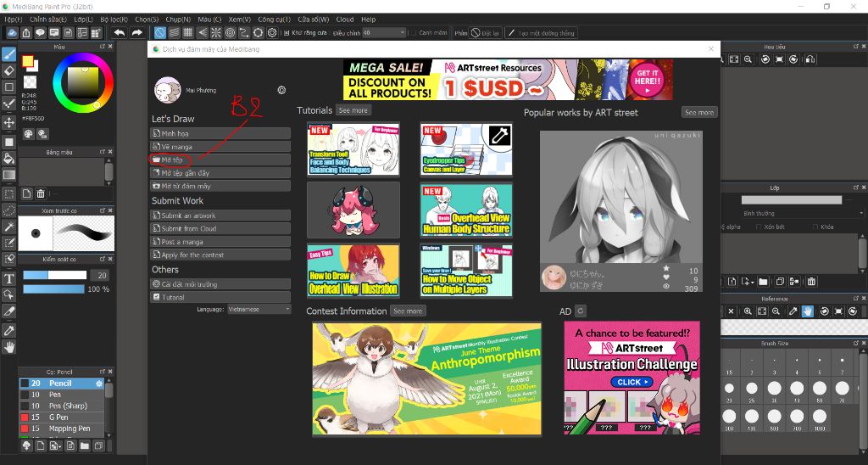Viewport: 868px width, 465px height.
Task: Select the Hand pan tool
Action: pyautogui.click(x=8, y=347)
